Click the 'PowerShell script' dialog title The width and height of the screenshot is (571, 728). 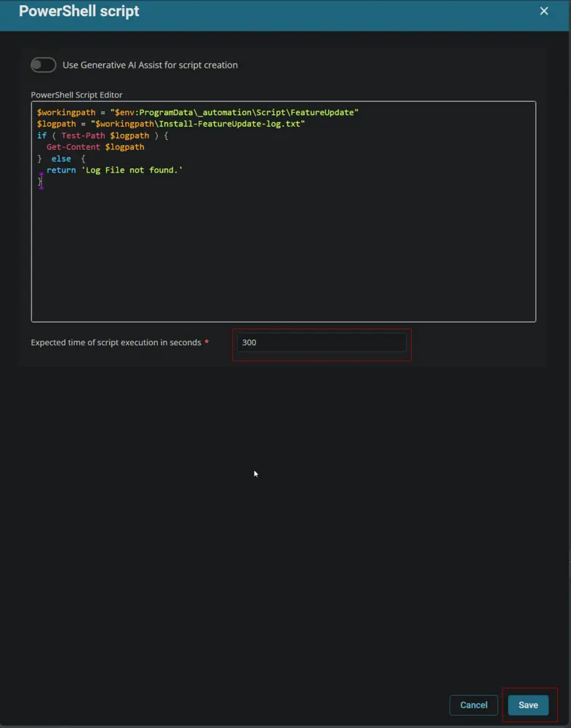click(x=79, y=11)
